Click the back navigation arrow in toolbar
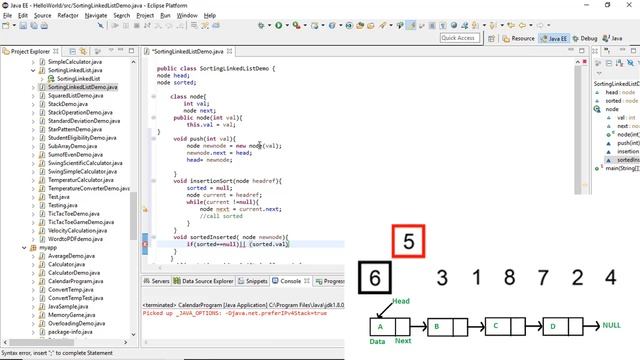The image size is (640, 360). [522, 25]
